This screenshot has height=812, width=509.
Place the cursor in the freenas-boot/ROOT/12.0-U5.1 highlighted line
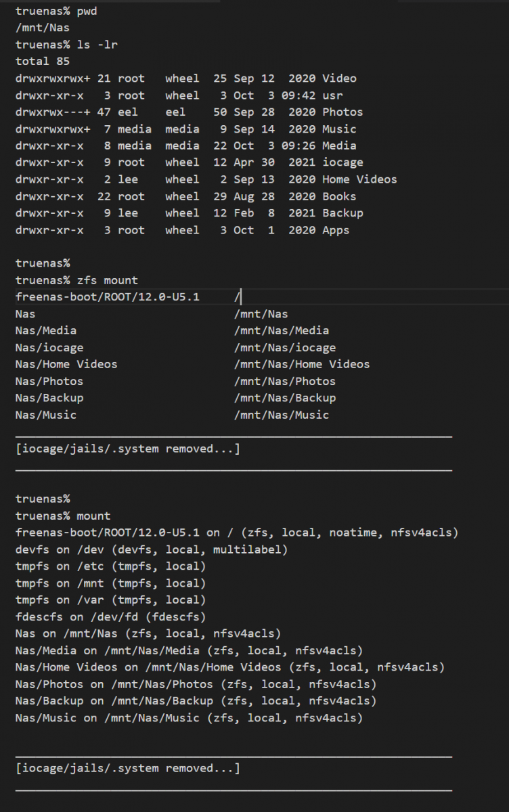click(107, 297)
